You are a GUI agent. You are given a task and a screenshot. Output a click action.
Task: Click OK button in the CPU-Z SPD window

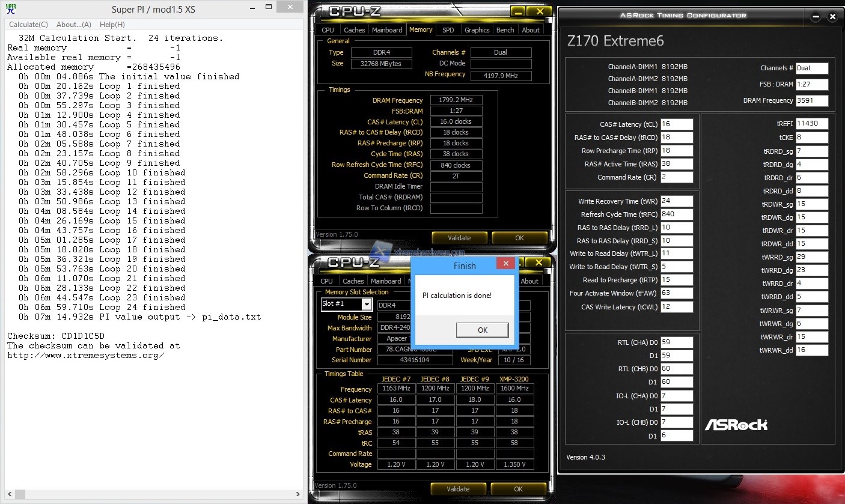(519, 489)
